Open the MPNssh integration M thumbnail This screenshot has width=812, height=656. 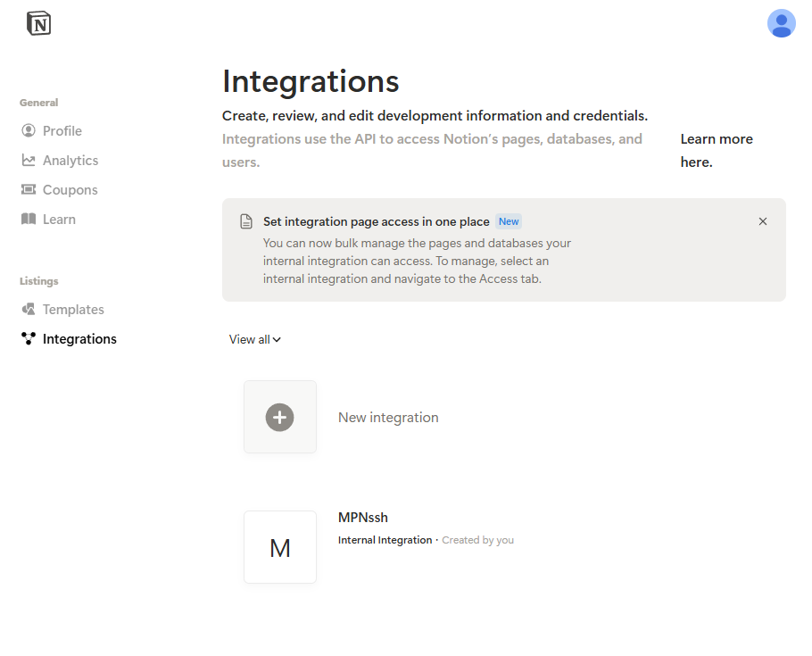(x=280, y=547)
